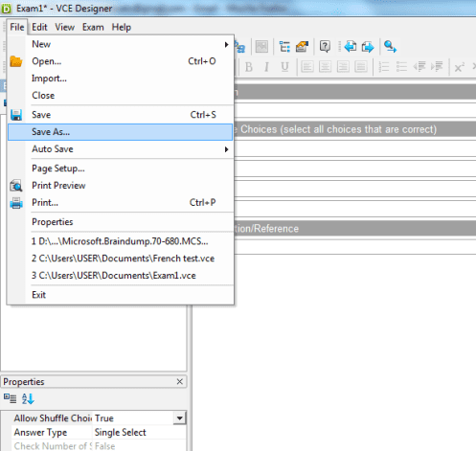The image size is (476, 451).
Task: Click the Answer Type Single Select field
Action: (x=140, y=432)
